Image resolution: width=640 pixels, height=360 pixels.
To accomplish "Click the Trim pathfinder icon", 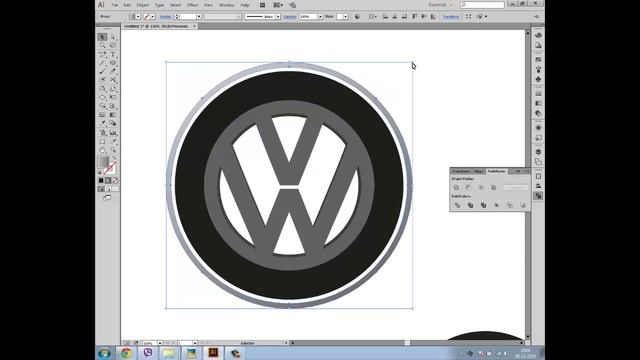I will 470,205.
